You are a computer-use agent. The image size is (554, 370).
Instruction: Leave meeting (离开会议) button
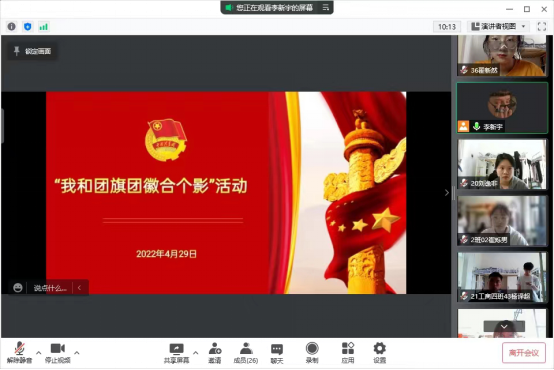click(x=524, y=353)
